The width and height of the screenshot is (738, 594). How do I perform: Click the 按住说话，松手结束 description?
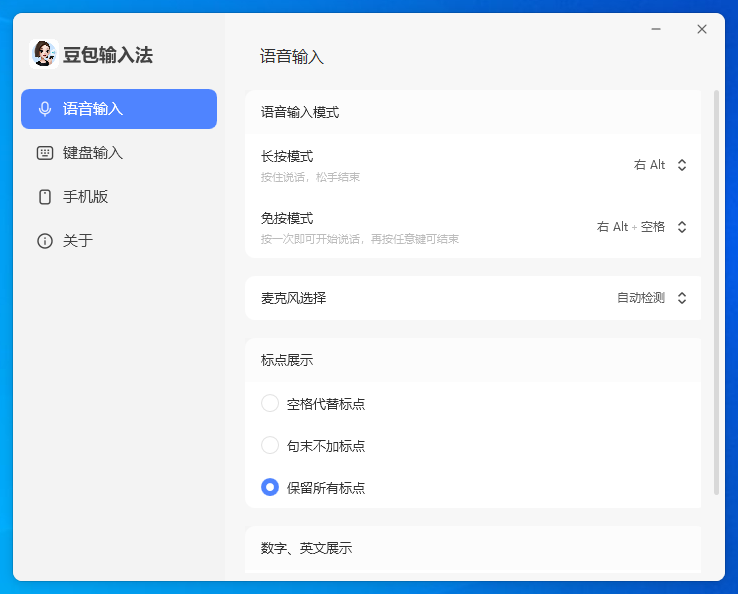310,177
